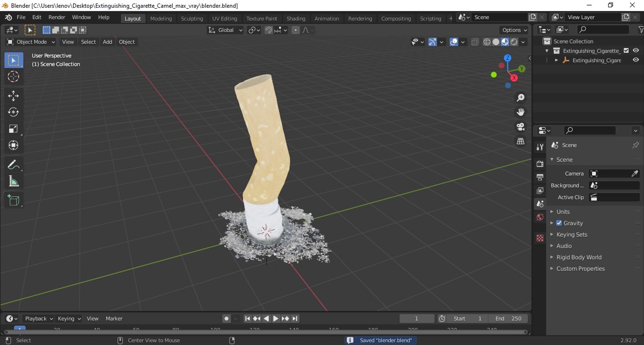Image resolution: width=644 pixels, height=345 pixels.
Task: Activate the Rotate tool
Action: click(x=14, y=112)
